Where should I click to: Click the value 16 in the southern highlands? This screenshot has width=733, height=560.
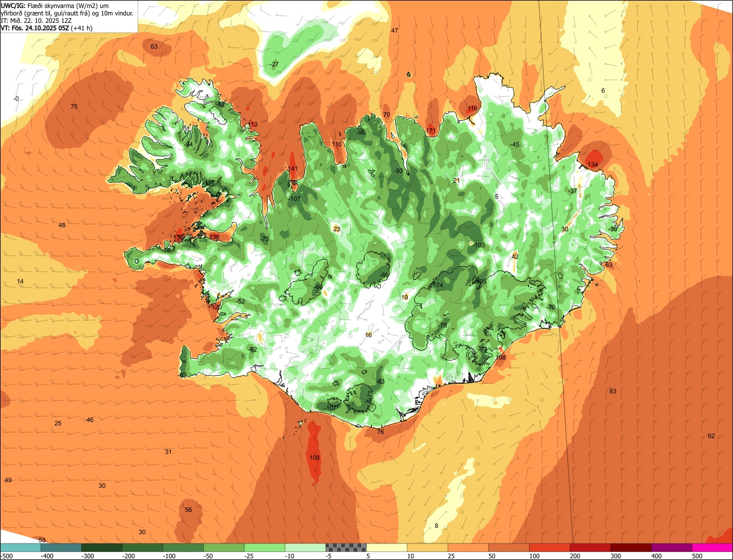point(368,336)
